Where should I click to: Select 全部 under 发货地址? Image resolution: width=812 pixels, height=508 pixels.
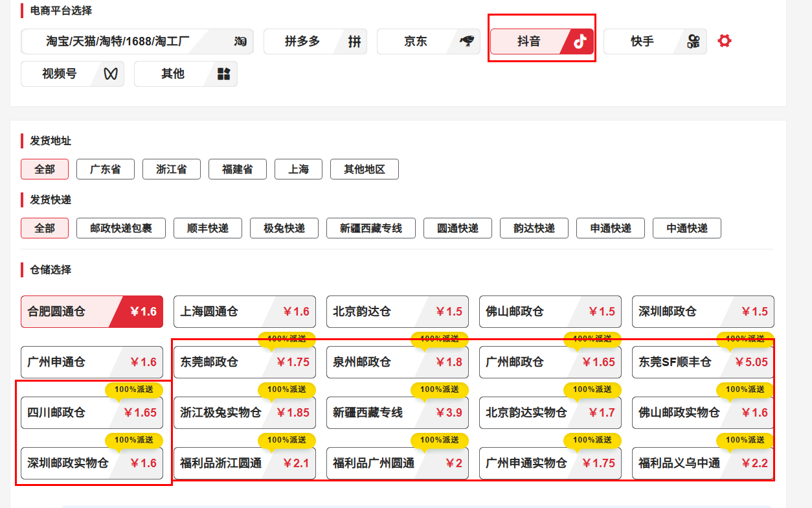pos(45,169)
